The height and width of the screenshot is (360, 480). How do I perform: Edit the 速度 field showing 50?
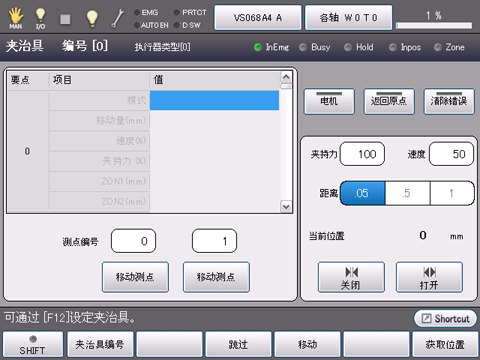pos(451,154)
